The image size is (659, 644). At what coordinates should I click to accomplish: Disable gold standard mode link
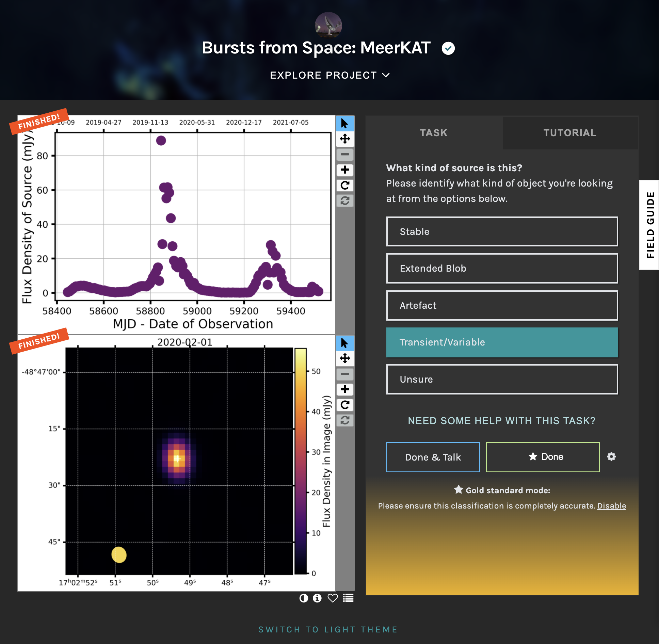click(611, 506)
